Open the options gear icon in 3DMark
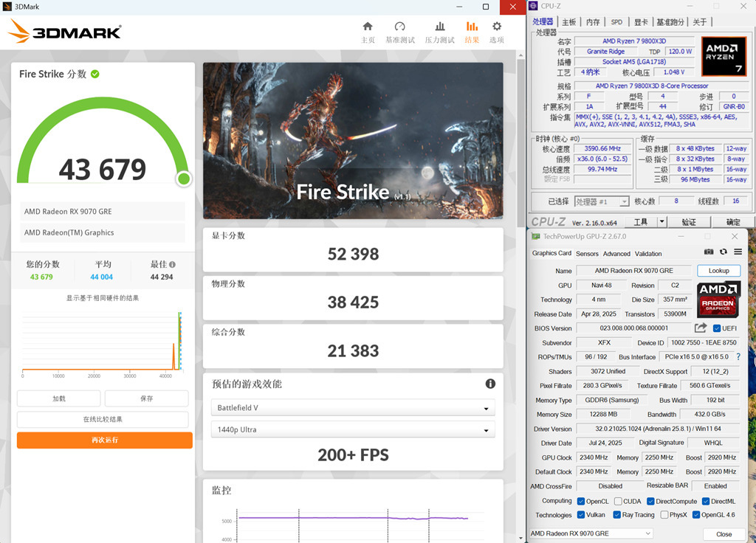The height and width of the screenshot is (543, 756). coord(497,27)
